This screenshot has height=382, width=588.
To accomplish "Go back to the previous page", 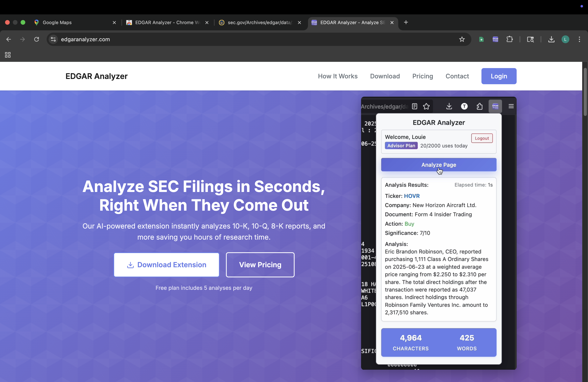I will 8,39.
